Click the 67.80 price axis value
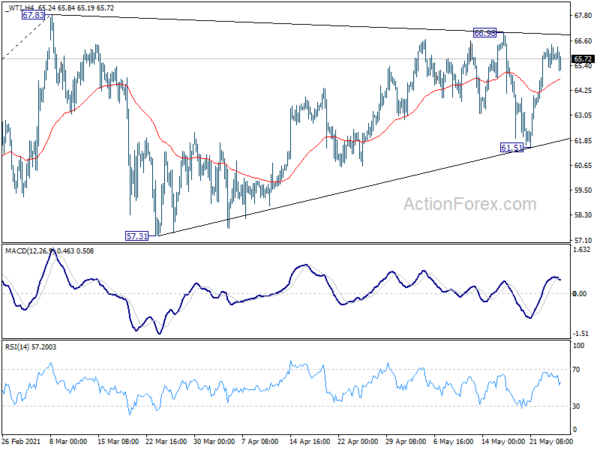600x450 pixels. pyautogui.click(x=583, y=15)
